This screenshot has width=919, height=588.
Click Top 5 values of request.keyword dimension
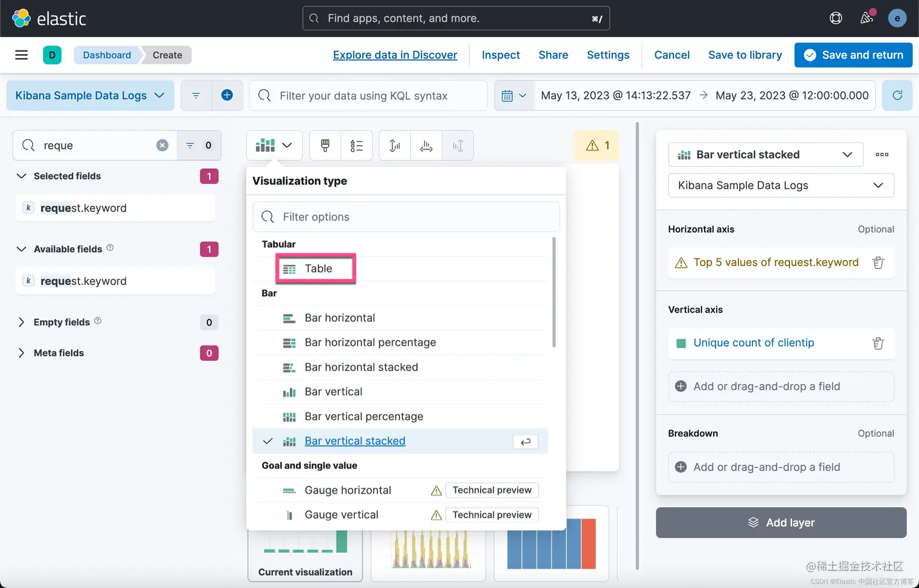point(776,262)
